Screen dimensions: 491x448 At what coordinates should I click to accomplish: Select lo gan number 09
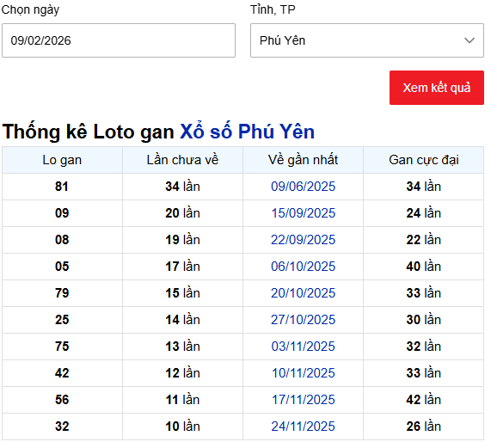(x=62, y=213)
